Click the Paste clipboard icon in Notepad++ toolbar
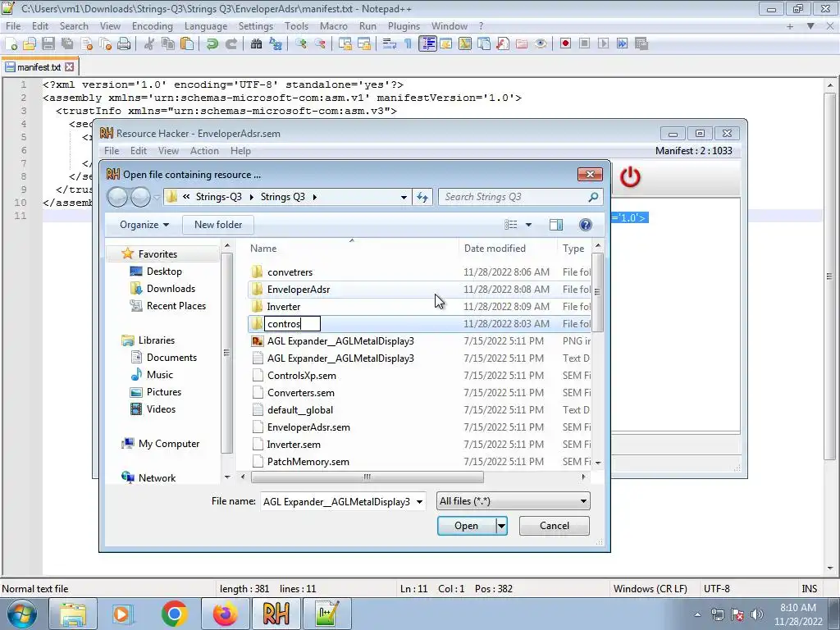Viewport: 840px width, 630px height. (x=187, y=44)
